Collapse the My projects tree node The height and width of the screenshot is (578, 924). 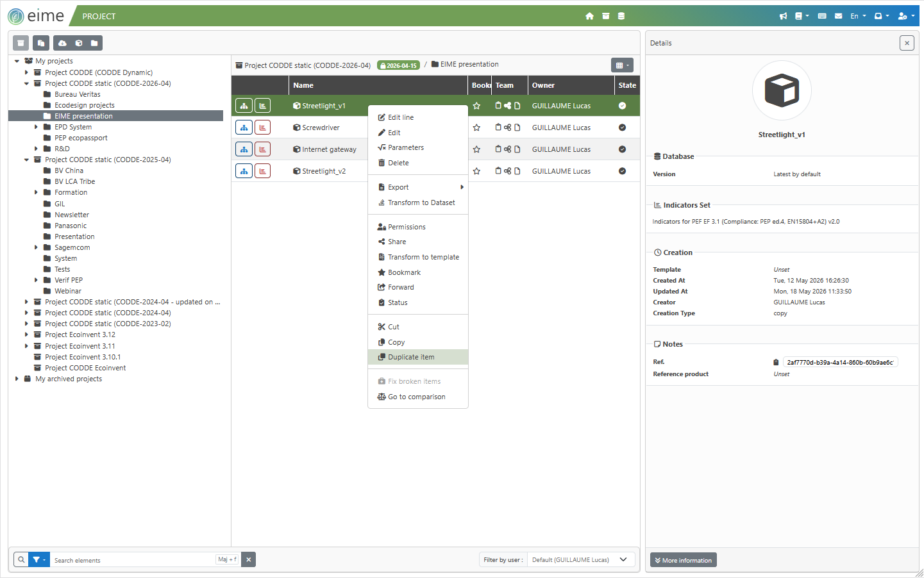point(17,61)
